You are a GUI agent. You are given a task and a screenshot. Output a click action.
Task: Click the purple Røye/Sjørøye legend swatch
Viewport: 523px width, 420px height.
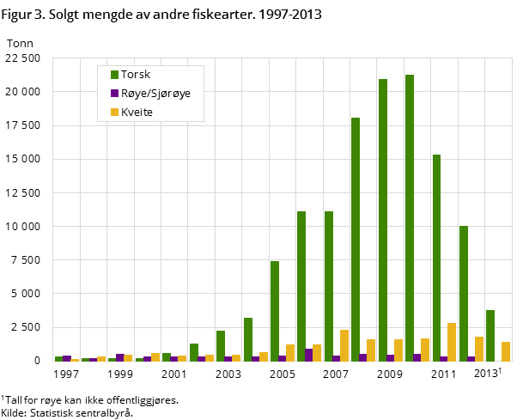(114, 94)
